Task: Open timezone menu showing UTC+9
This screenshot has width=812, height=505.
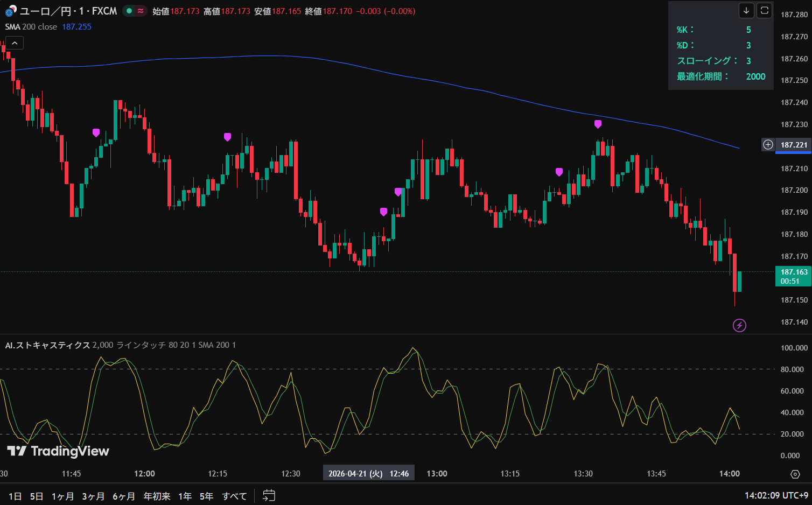Action: (776, 495)
